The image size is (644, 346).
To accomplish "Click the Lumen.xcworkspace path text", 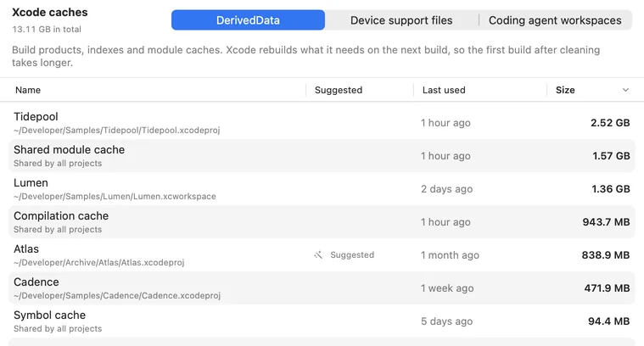I will pos(115,196).
